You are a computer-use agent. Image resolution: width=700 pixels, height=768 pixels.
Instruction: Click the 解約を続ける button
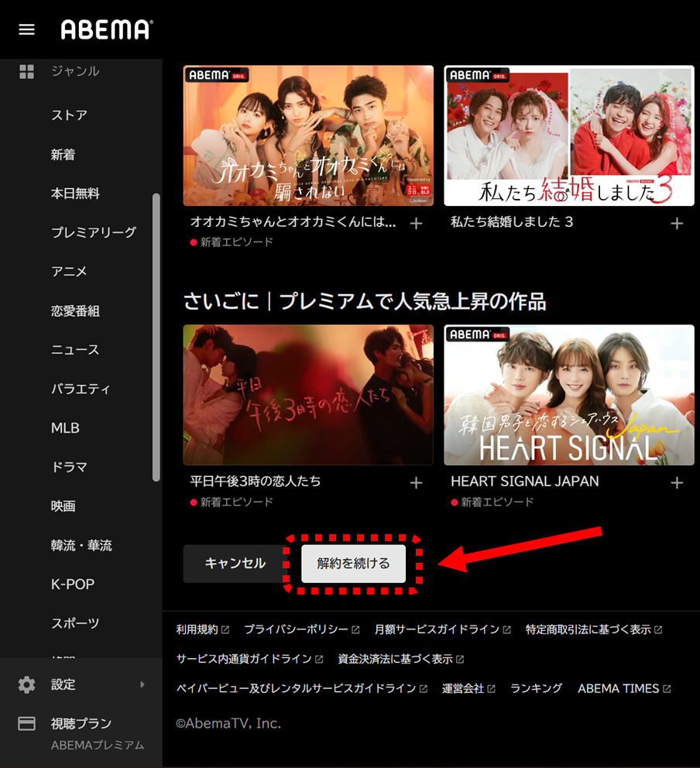pyautogui.click(x=353, y=564)
